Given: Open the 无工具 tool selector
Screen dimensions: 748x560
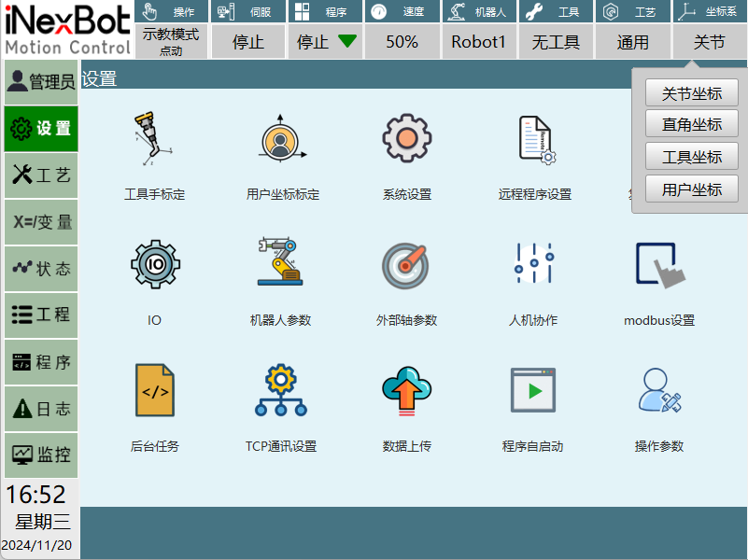Looking at the screenshot, I should coord(556,42).
